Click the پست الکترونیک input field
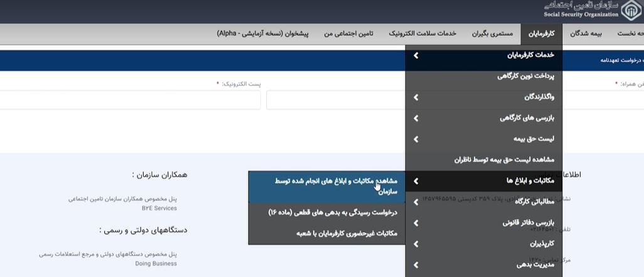The image size is (644, 277). click(129, 100)
